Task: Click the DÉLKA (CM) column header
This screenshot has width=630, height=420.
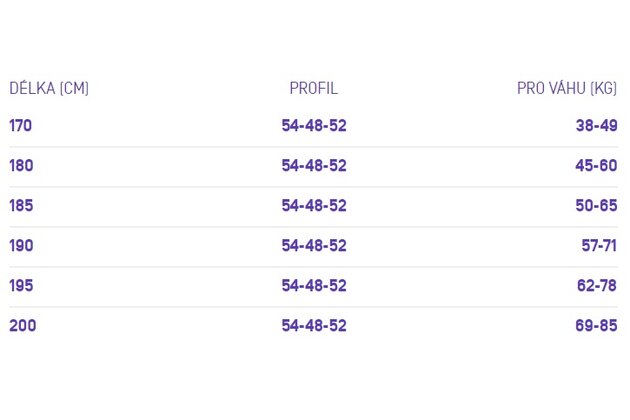Action: [49, 88]
